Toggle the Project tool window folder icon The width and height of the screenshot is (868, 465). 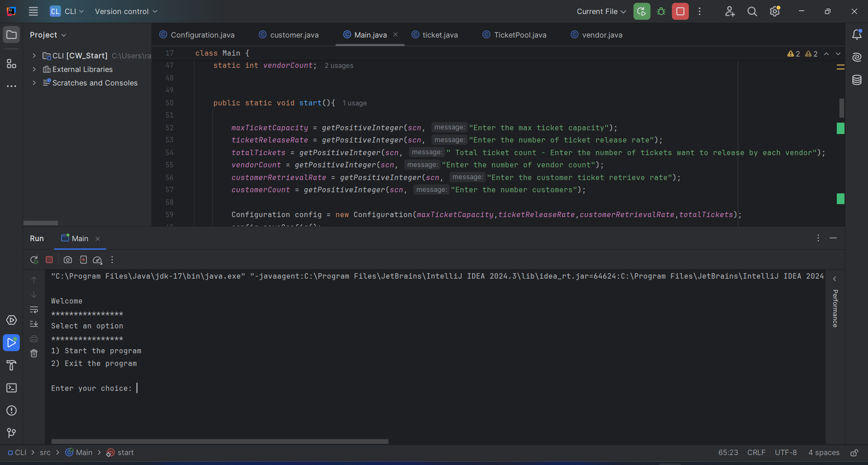coord(11,35)
